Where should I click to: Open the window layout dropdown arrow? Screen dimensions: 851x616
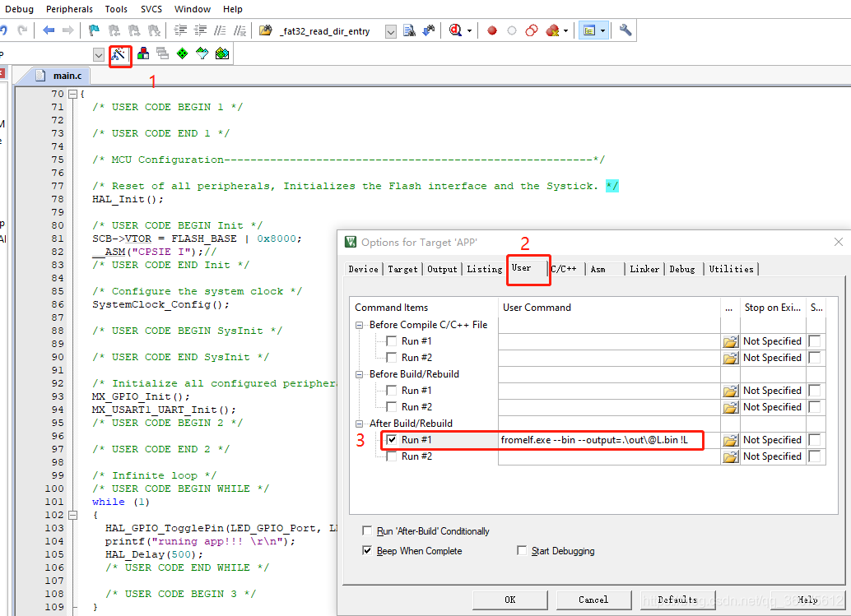[x=602, y=31]
